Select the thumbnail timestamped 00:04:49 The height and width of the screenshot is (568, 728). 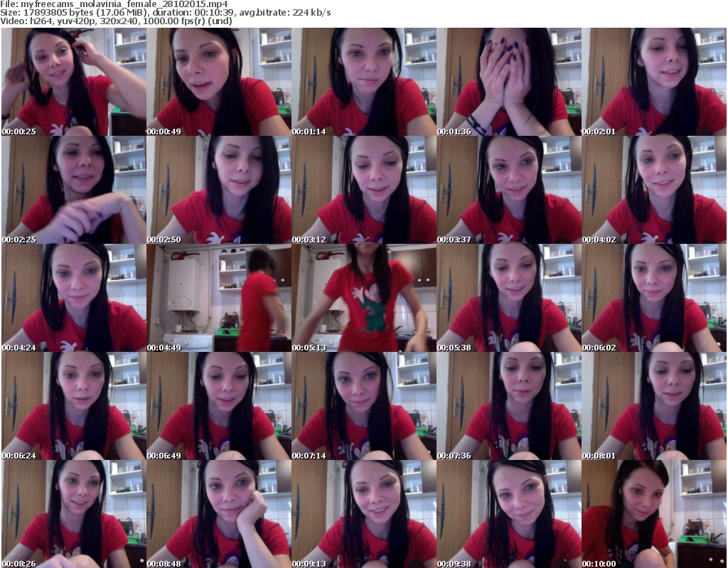pos(219,298)
